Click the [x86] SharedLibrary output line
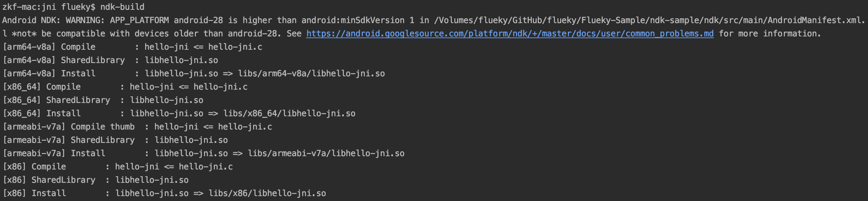868x201 pixels. pyautogui.click(x=96, y=180)
